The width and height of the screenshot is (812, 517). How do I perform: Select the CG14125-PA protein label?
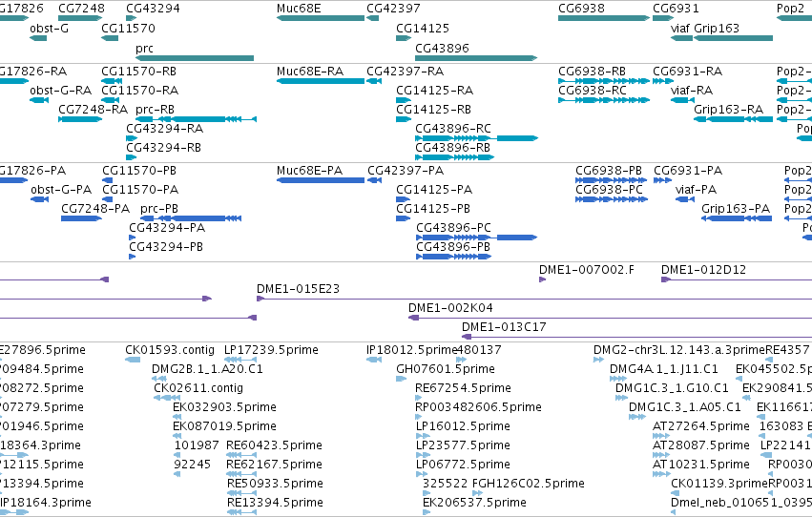click(434, 190)
